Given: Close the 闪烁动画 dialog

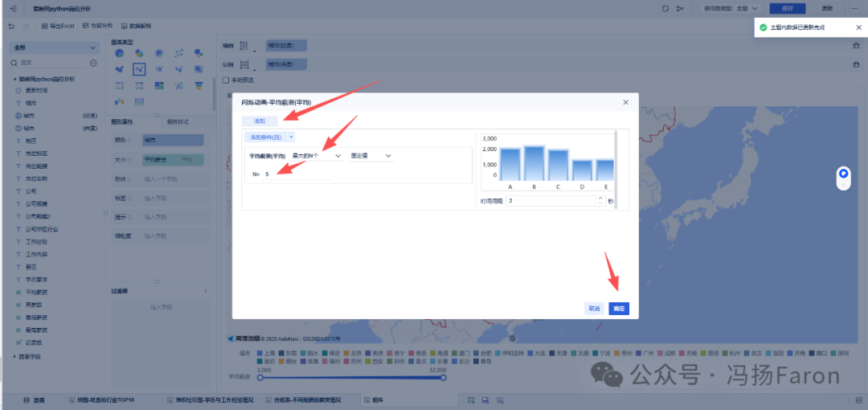Looking at the screenshot, I should point(625,103).
